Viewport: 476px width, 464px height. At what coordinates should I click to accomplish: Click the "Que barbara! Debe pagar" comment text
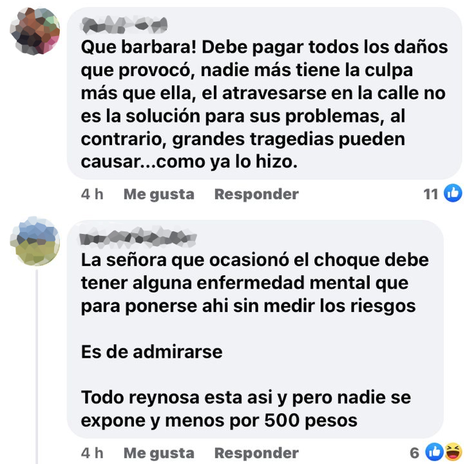pyautogui.click(x=264, y=104)
